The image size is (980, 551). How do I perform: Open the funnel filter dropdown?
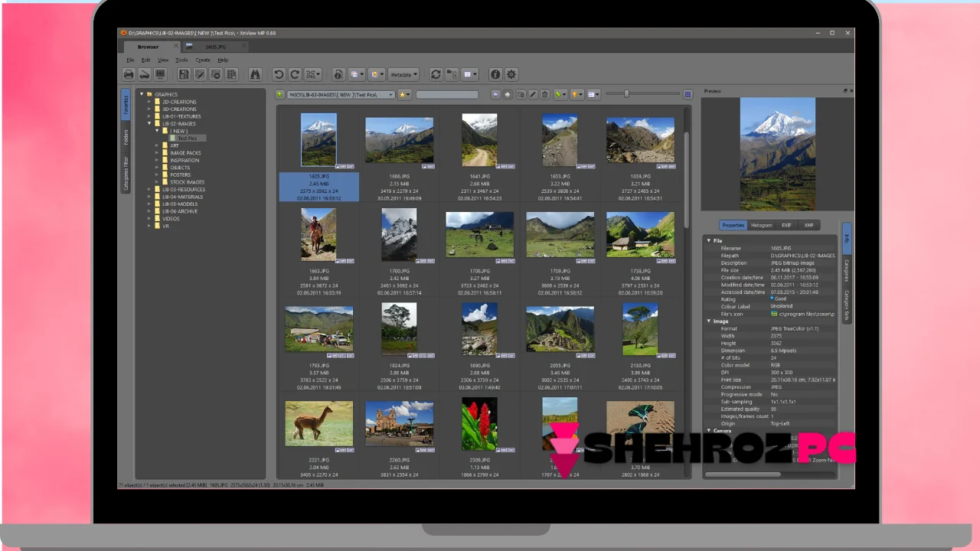tap(577, 94)
